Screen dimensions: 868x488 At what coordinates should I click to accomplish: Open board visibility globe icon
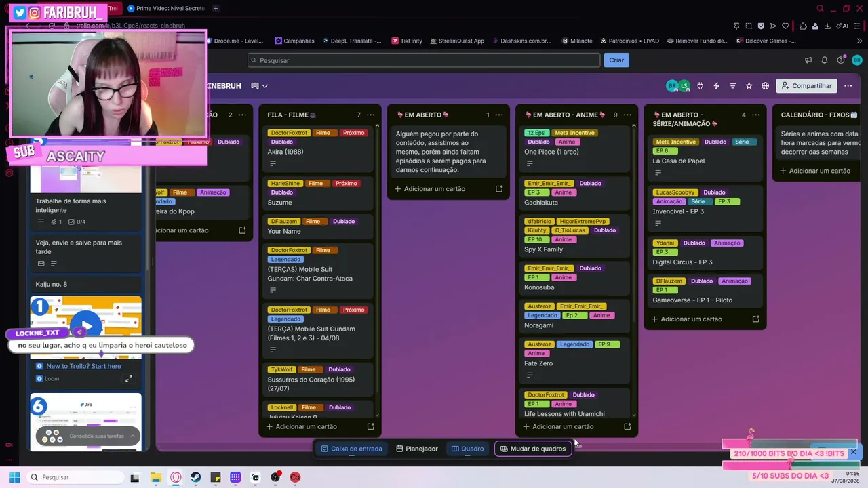(x=765, y=86)
